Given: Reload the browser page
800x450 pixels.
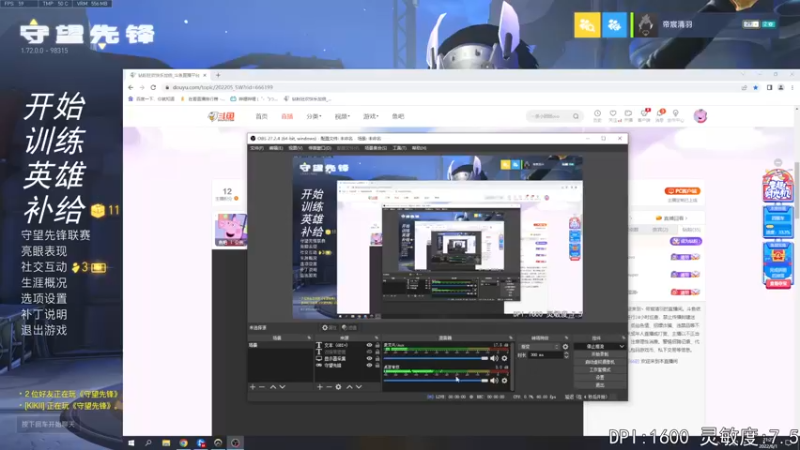Looking at the screenshot, I should click(x=153, y=87).
